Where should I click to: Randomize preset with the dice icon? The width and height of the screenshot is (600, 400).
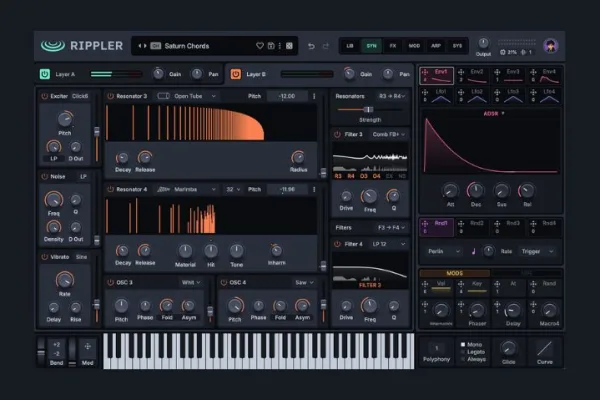click(289, 46)
